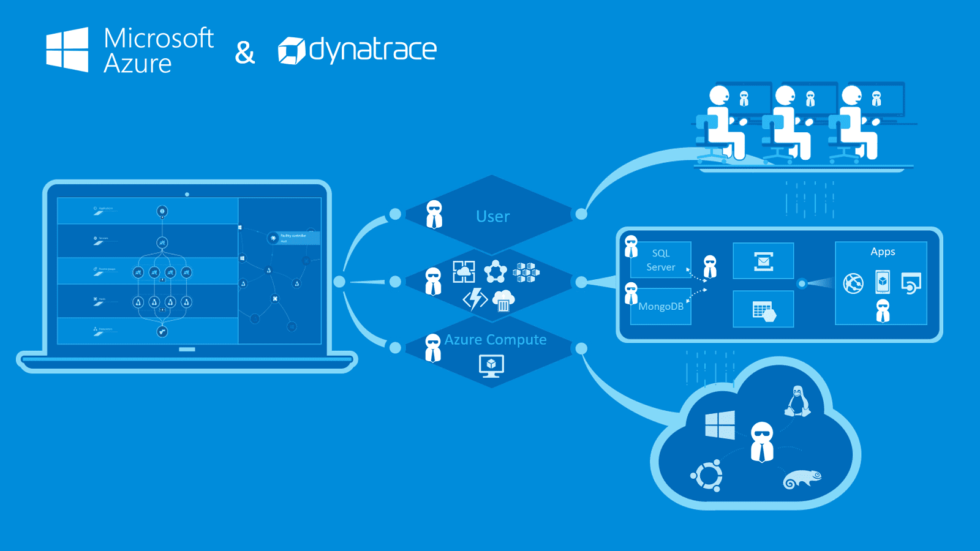Click the "Microsoft Azure" title text
980x551 pixels.
(x=159, y=50)
